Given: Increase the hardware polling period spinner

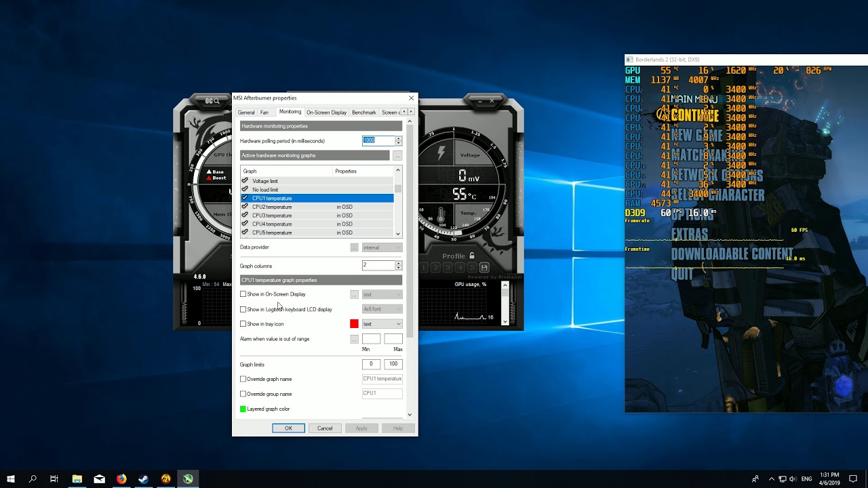Looking at the screenshot, I should tap(398, 138).
